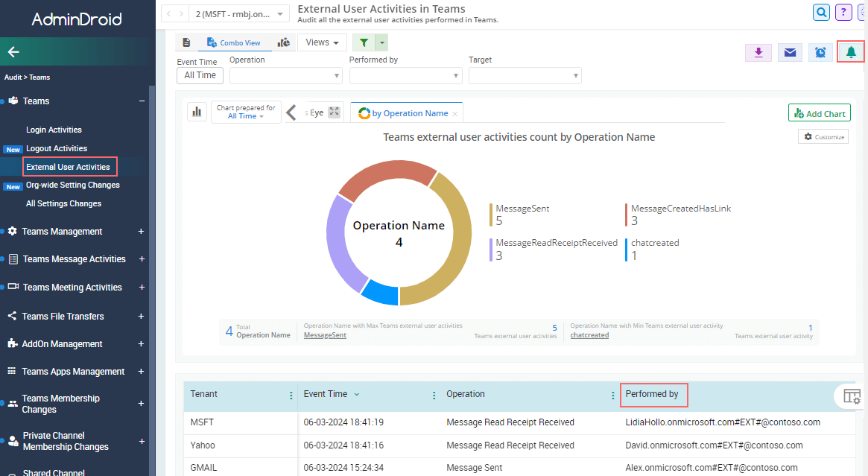Apply the green filter icon
Screen dimensions: 868x476
(364, 42)
